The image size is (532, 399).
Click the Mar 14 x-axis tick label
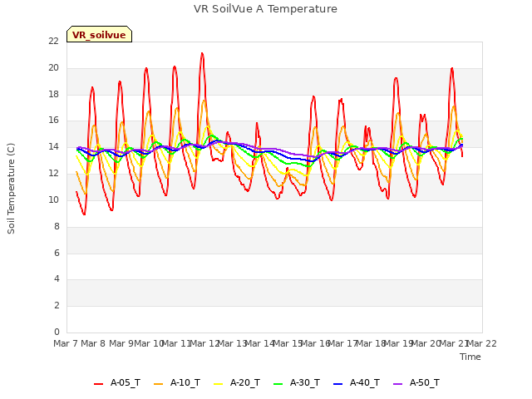tap(259, 343)
